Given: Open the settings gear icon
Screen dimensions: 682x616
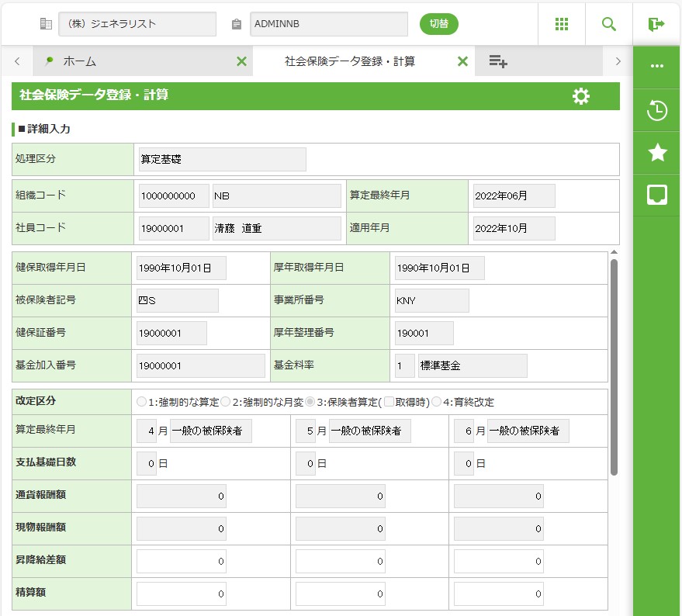Looking at the screenshot, I should click(580, 96).
